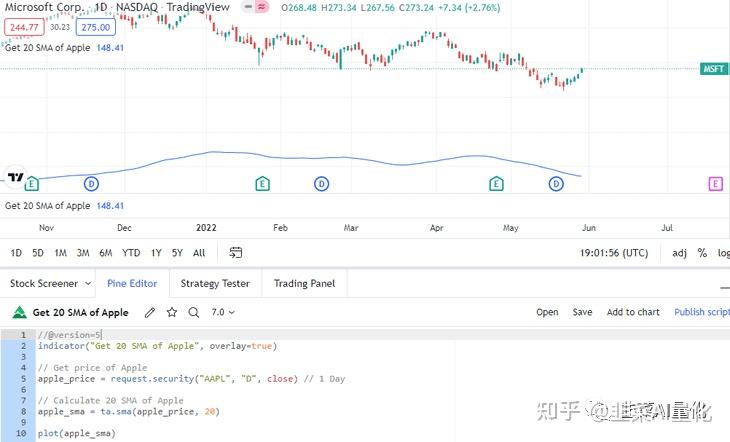Click the dividend D marker near Mar
This screenshot has height=442, width=730.
click(x=321, y=184)
